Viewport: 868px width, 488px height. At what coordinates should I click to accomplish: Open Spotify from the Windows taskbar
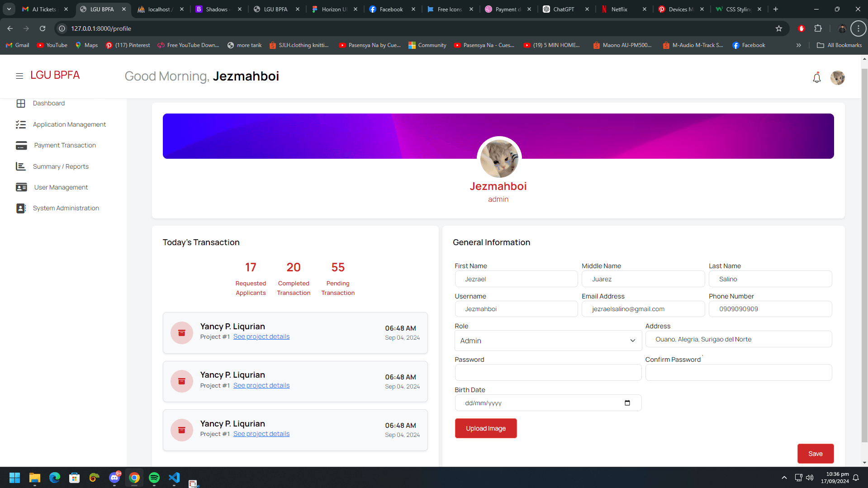pyautogui.click(x=154, y=478)
